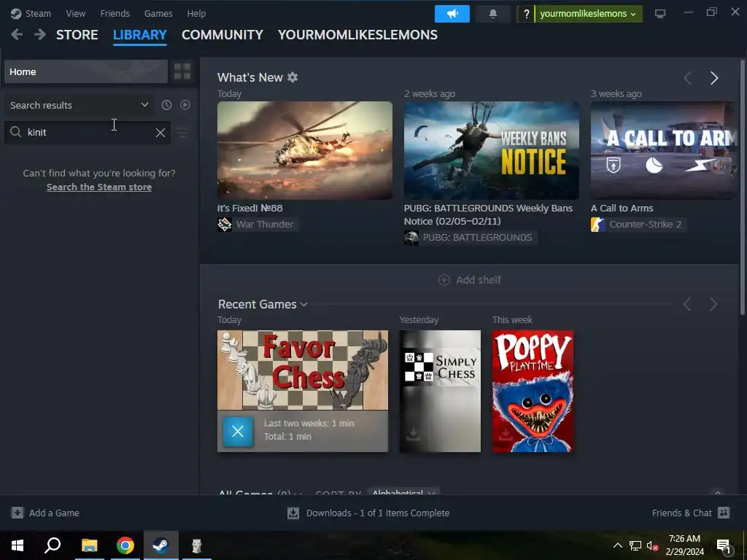Collapse the All Games shelf chevron
The height and width of the screenshot is (560, 747).
(718, 492)
